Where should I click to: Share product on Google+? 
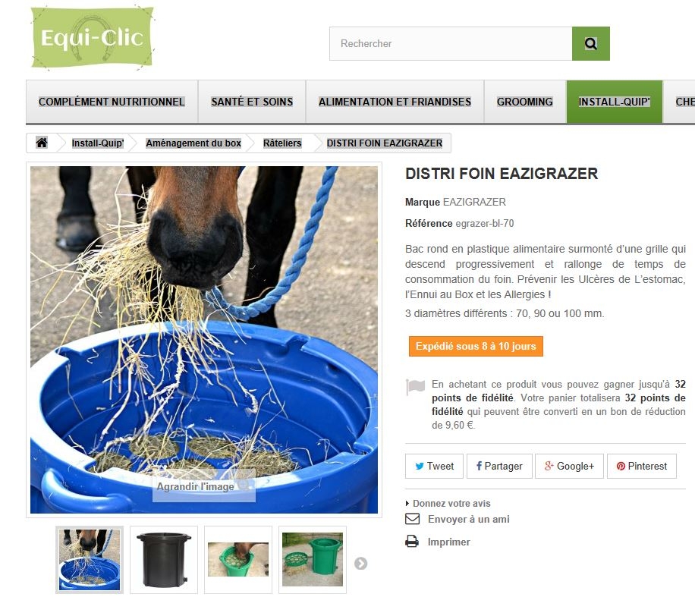click(569, 466)
